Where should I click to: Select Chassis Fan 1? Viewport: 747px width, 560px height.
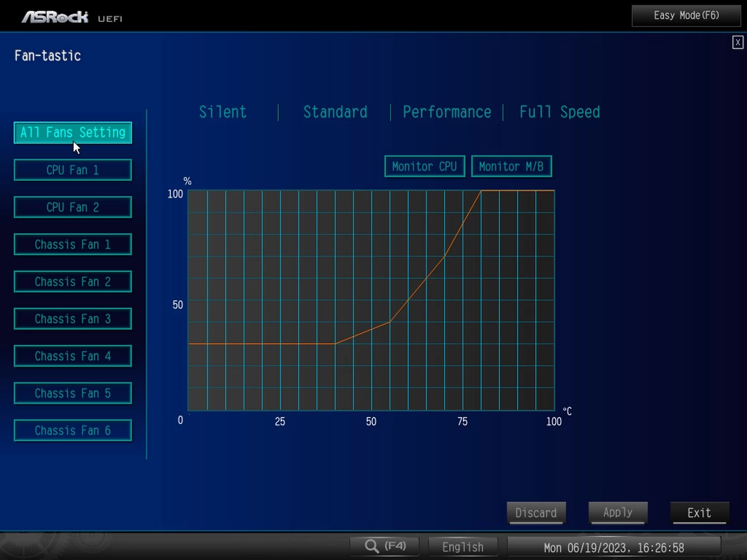coord(73,245)
